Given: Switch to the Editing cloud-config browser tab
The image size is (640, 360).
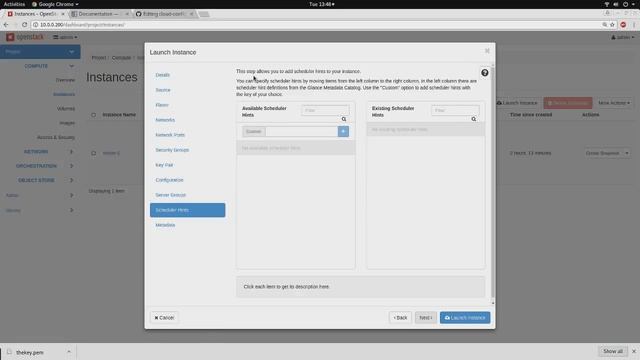Looking at the screenshot, I should coord(164,14).
